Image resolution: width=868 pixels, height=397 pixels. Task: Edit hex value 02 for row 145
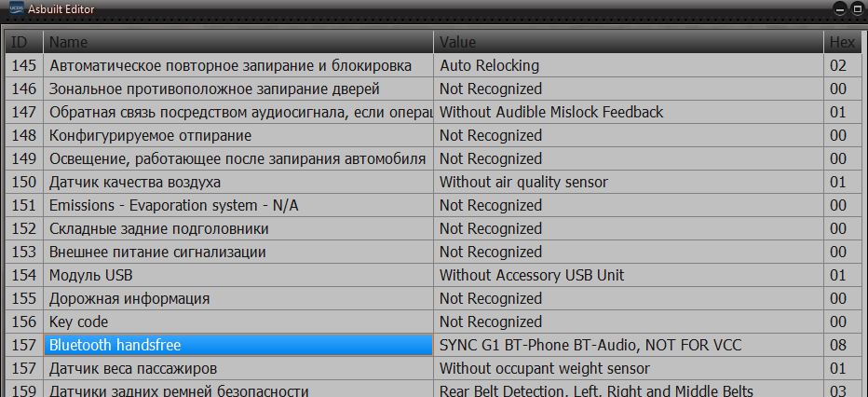[x=838, y=65]
